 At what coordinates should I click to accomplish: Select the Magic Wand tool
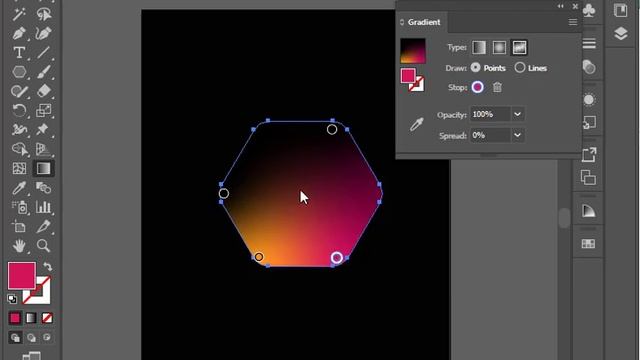tap(19, 14)
